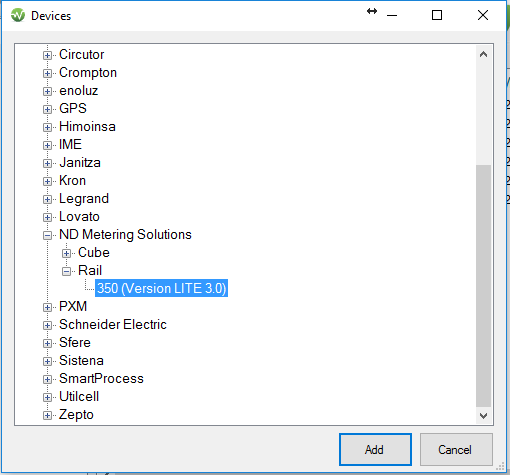Select the Himoinsa entry
Image resolution: width=510 pixels, height=475 pixels.
(87, 127)
